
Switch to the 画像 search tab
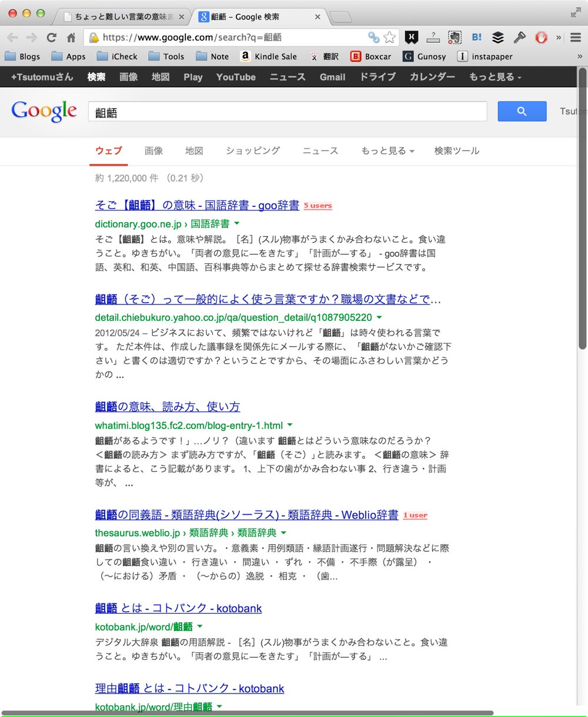point(153,151)
